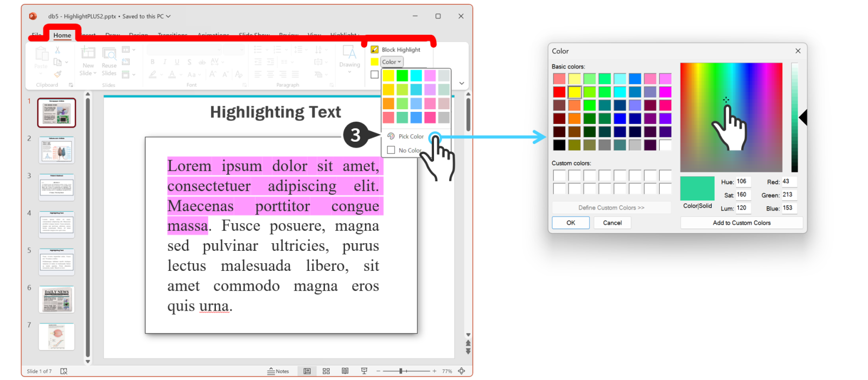Click Add to Custom Colors button

[742, 223]
